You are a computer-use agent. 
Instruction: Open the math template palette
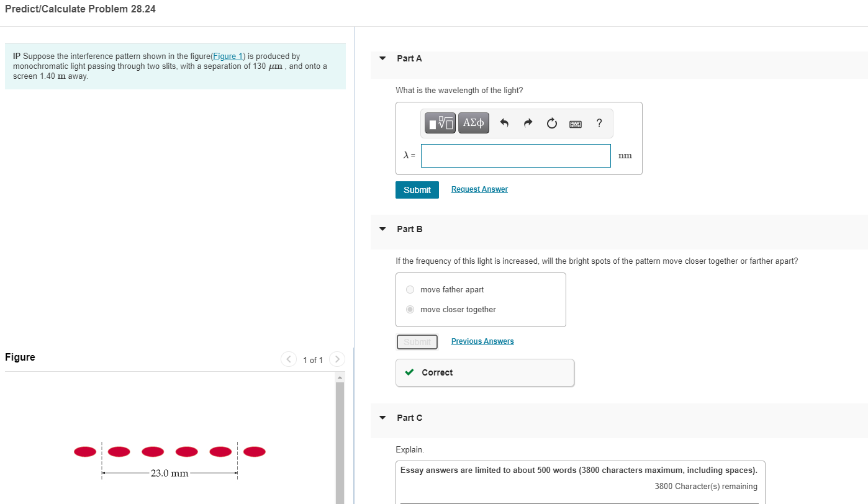[439, 122]
